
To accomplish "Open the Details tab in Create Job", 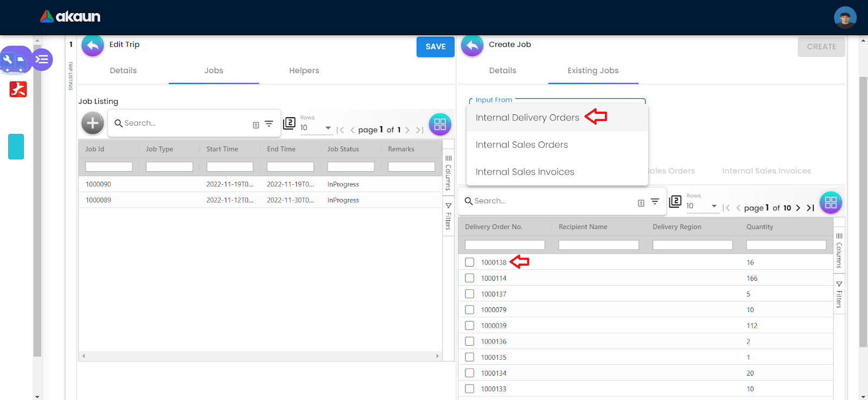I will (x=502, y=70).
